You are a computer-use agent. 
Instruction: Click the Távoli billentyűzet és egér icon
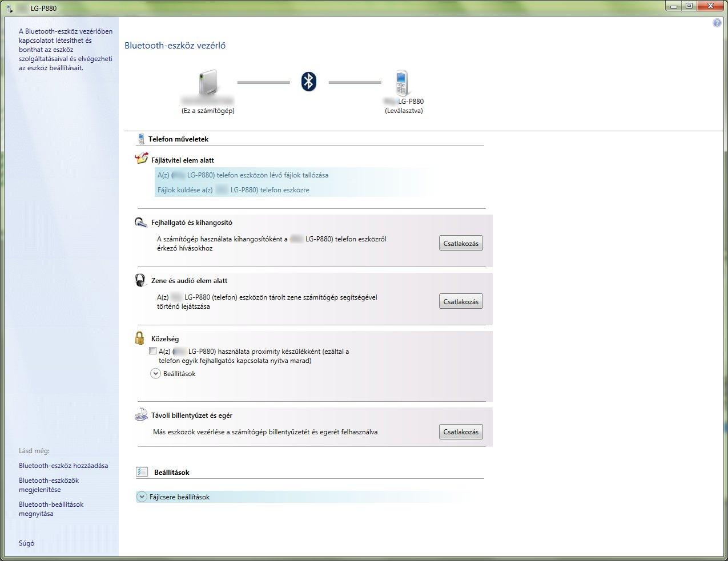(141, 415)
